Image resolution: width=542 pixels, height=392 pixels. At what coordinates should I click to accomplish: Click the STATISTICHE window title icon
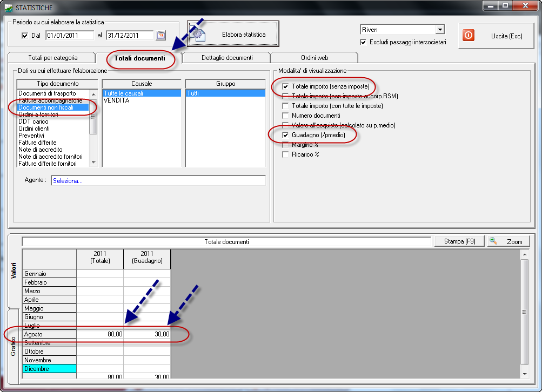coord(9,8)
